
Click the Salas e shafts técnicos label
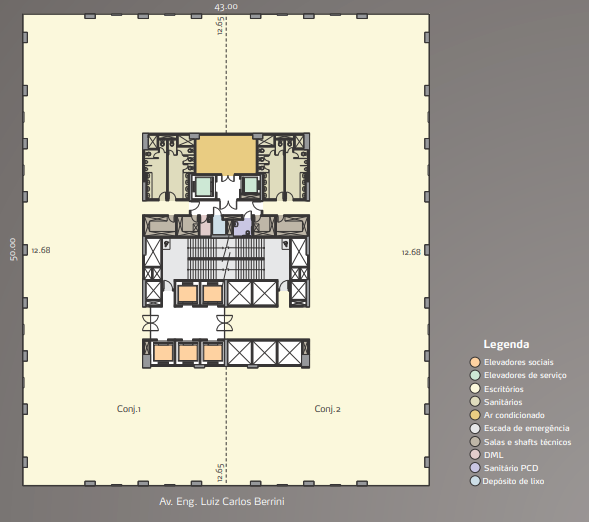(527, 442)
